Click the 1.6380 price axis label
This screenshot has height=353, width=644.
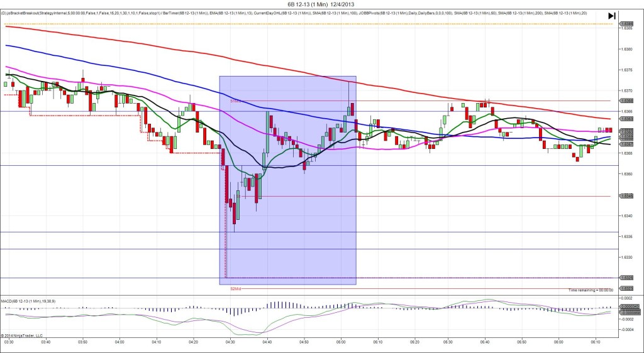[626, 49]
